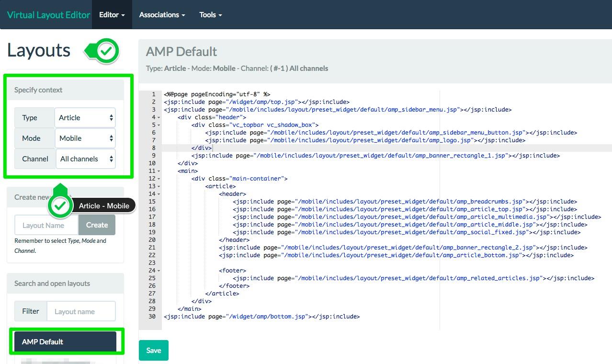Open the Associations menu
This screenshot has width=612, height=364.
162,15
